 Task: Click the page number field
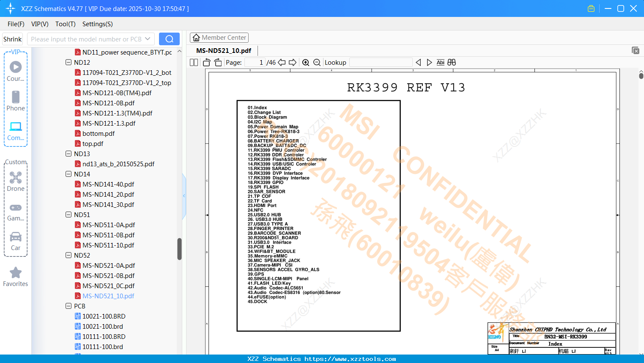pos(255,63)
